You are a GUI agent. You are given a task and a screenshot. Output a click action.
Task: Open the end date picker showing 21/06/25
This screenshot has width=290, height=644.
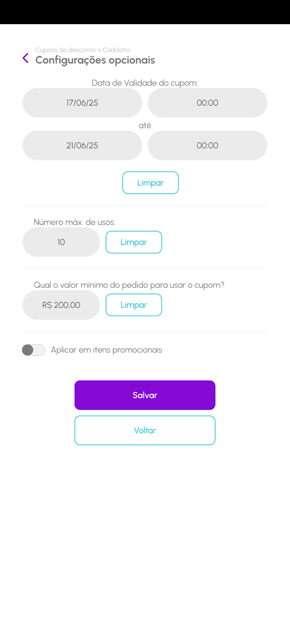82,145
